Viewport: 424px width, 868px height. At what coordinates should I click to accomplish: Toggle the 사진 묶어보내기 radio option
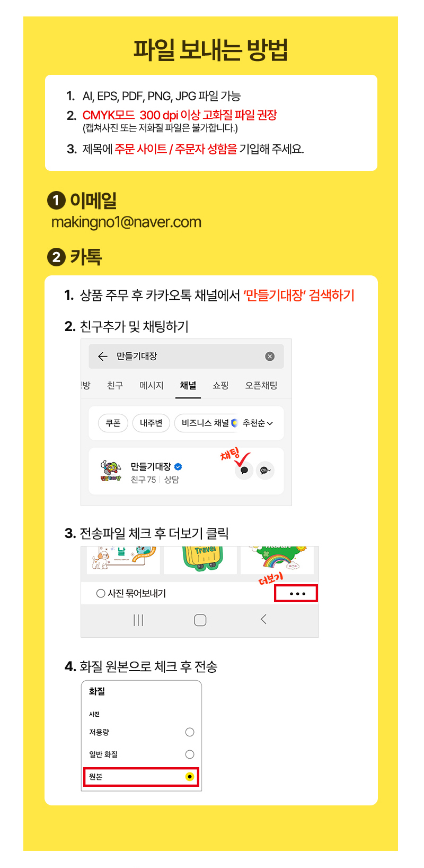coord(101,593)
